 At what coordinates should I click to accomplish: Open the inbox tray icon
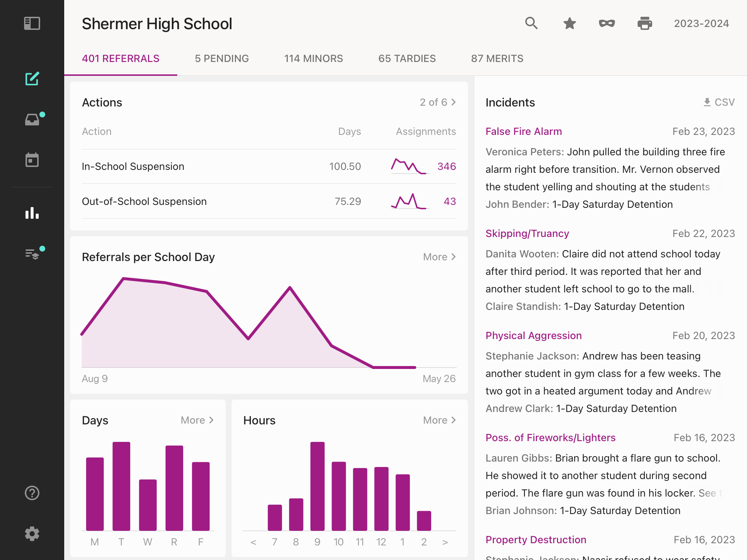coord(32,120)
